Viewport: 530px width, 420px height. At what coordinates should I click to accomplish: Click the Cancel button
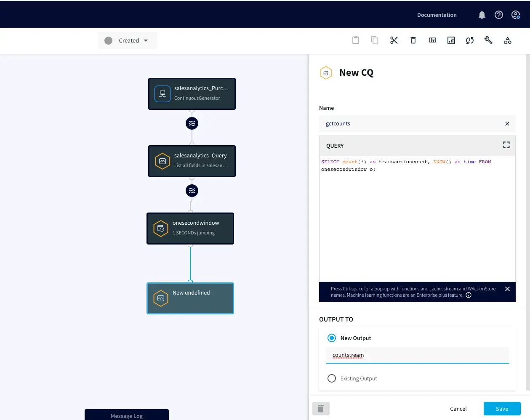458,409
